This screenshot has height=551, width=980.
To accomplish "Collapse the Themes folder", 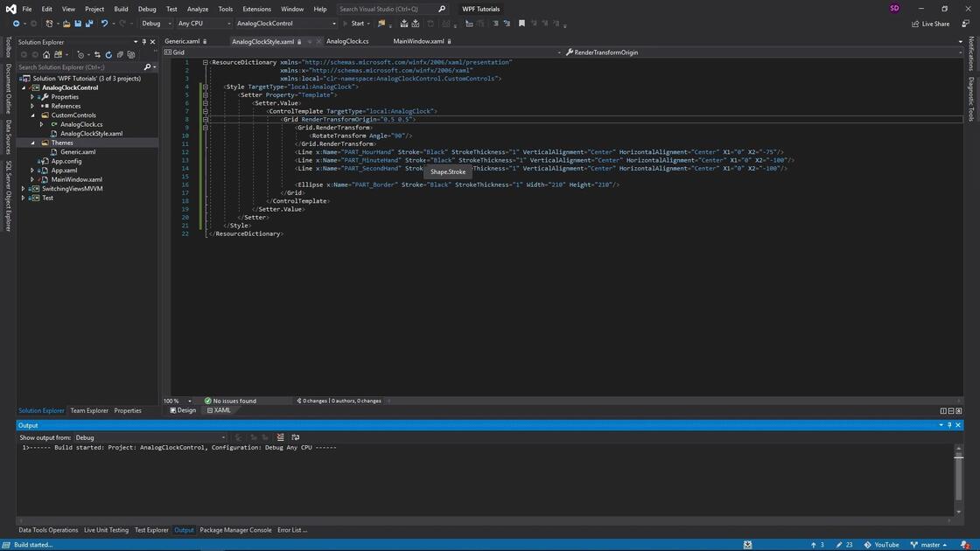I will [33, 143].
